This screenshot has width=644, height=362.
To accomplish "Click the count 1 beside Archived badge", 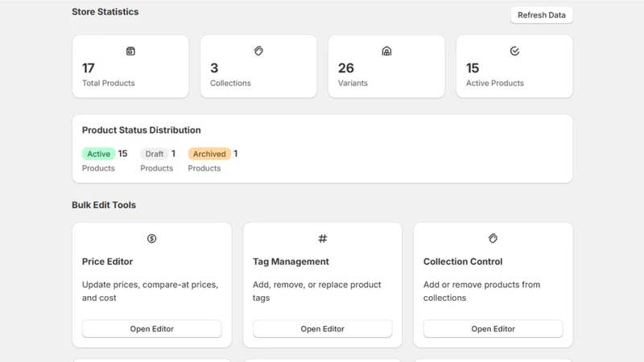I will pyautogui.click(x=236, y=154).
